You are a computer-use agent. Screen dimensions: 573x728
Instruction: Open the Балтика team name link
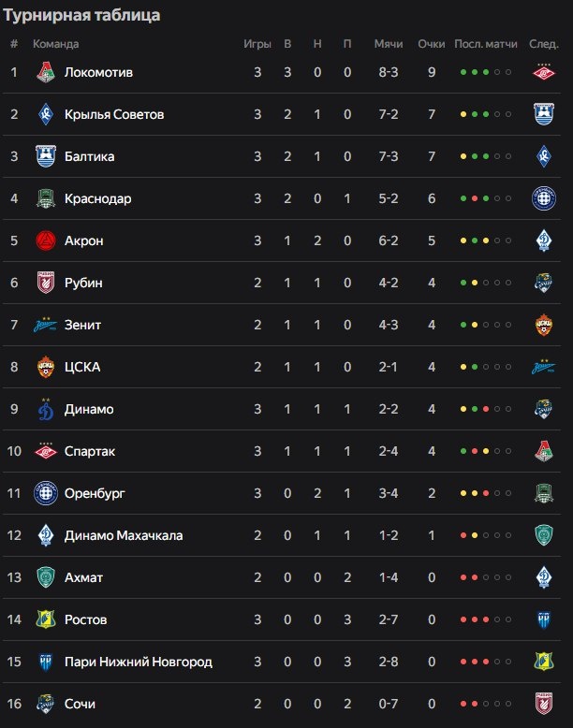coord(89,156)
